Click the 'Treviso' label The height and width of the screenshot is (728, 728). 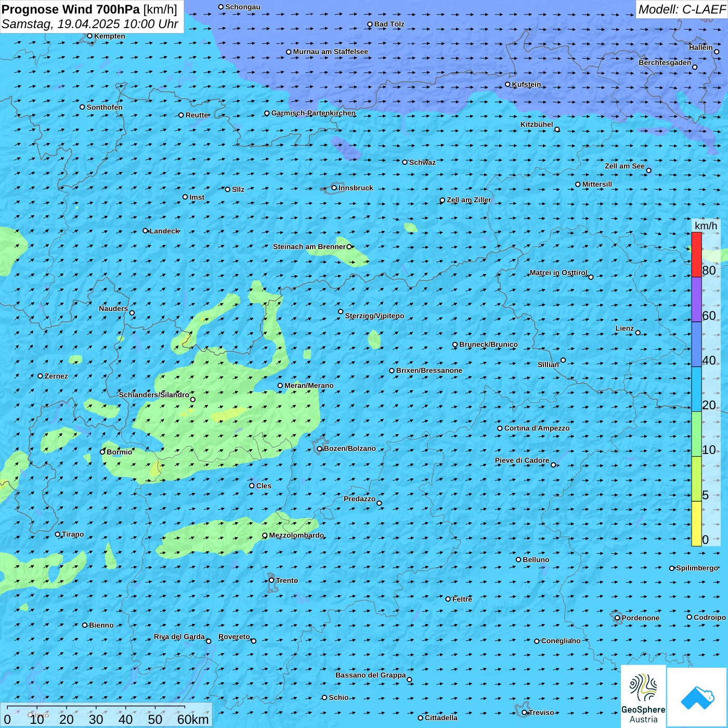(x=541, y=712)
